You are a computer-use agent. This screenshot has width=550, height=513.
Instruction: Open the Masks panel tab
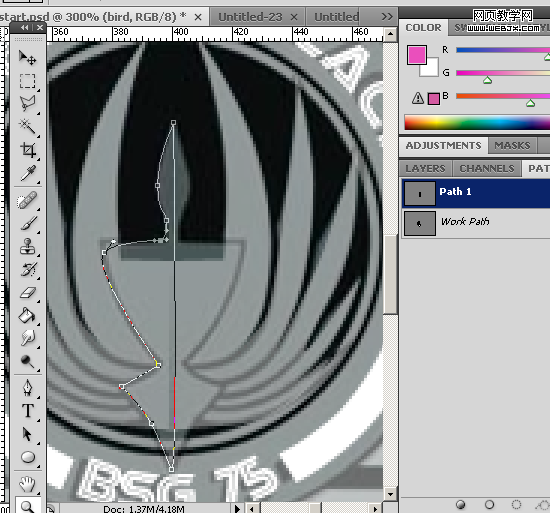coord(512,146)
